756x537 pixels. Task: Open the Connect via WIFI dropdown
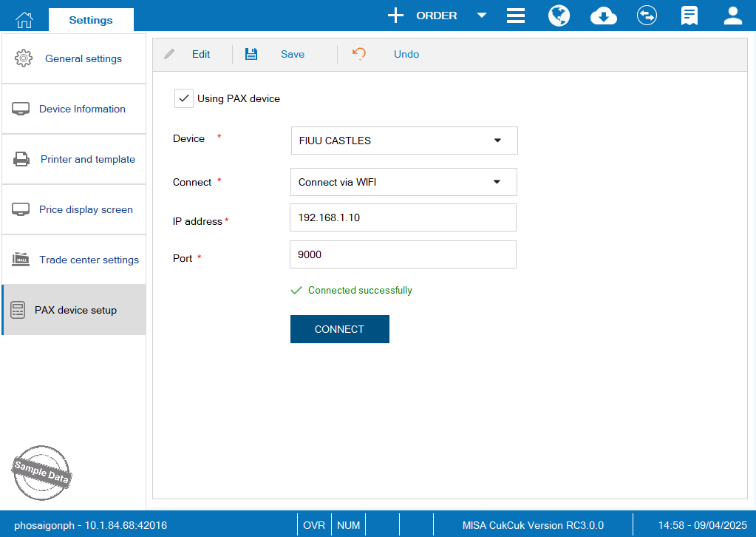coord(403,182)
